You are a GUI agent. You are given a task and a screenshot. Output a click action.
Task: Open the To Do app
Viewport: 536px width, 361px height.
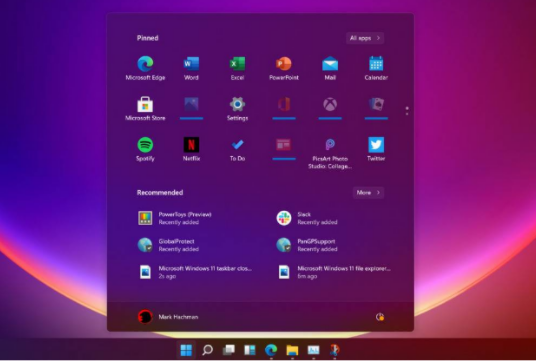tap(237, 149)
